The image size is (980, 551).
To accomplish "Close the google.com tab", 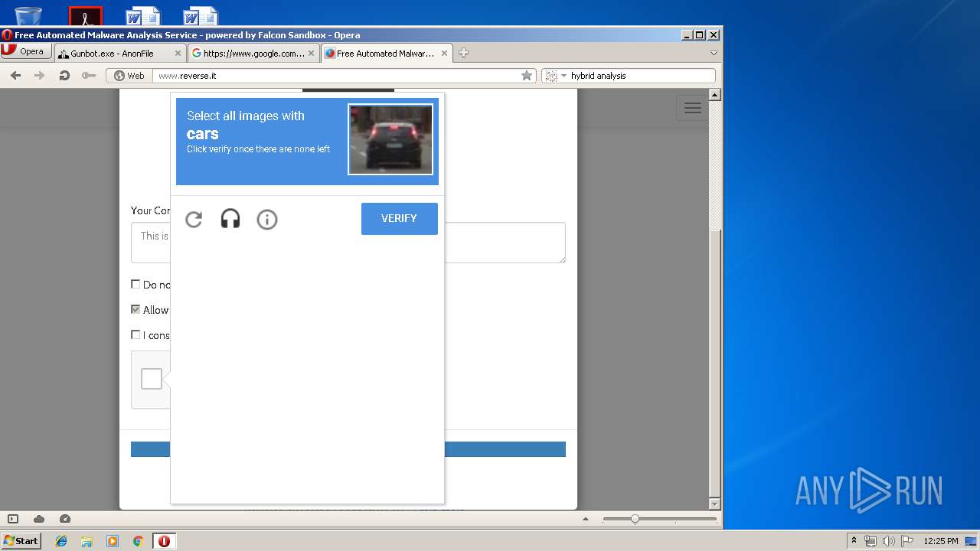I will point(311,54).
